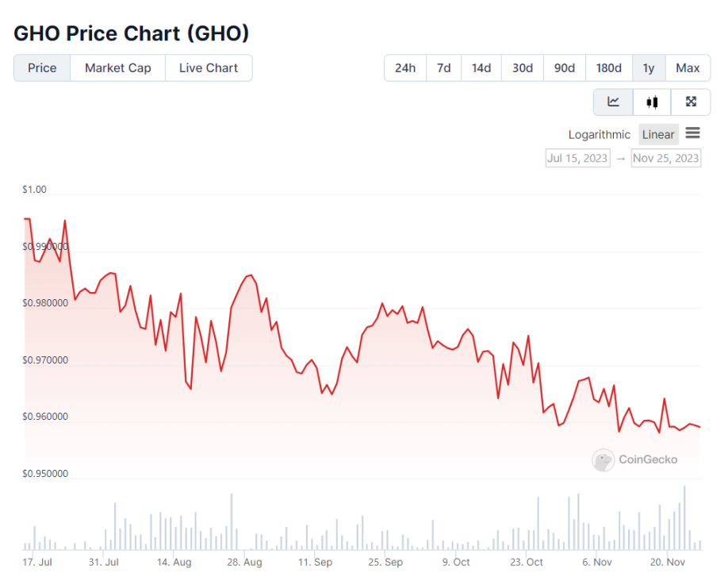
Task: Show 24h price data
Action: click(x=405, y=68)
